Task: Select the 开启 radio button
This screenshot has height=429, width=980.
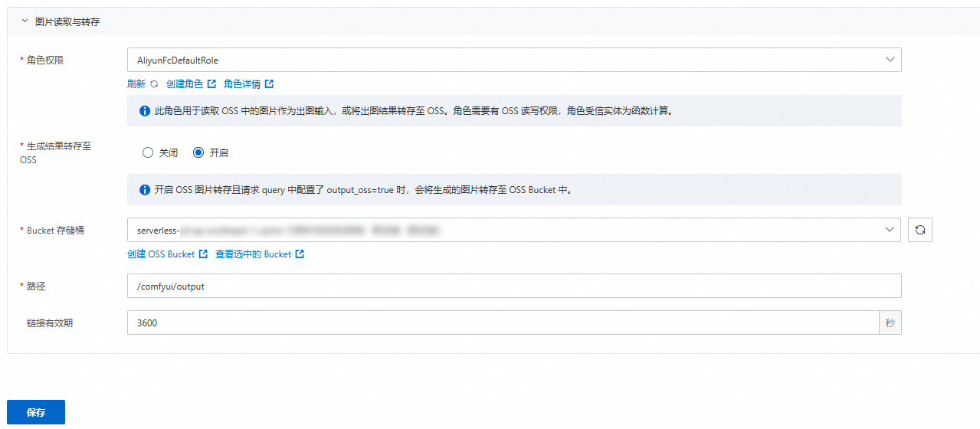Action: [x=198, y=152]
